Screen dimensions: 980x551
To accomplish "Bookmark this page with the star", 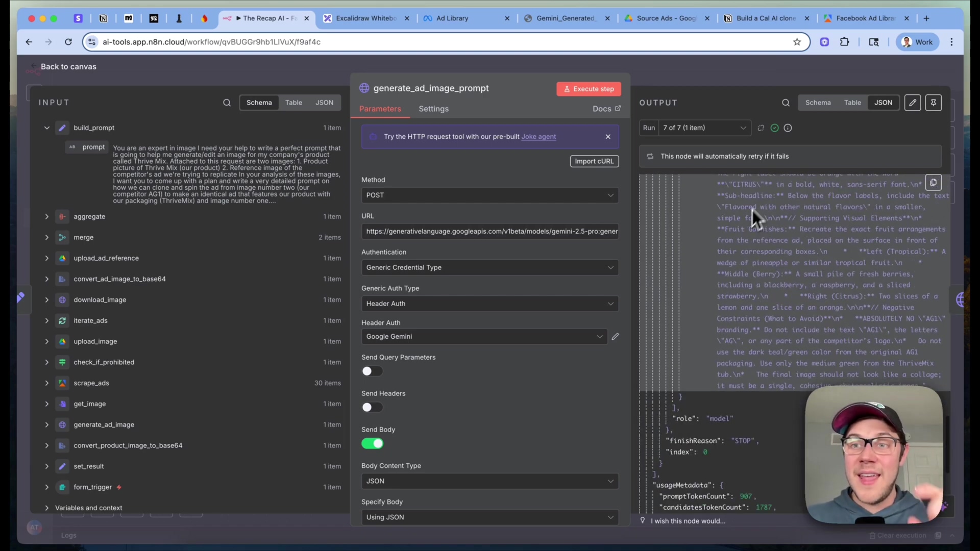I will tap(797, 42).
